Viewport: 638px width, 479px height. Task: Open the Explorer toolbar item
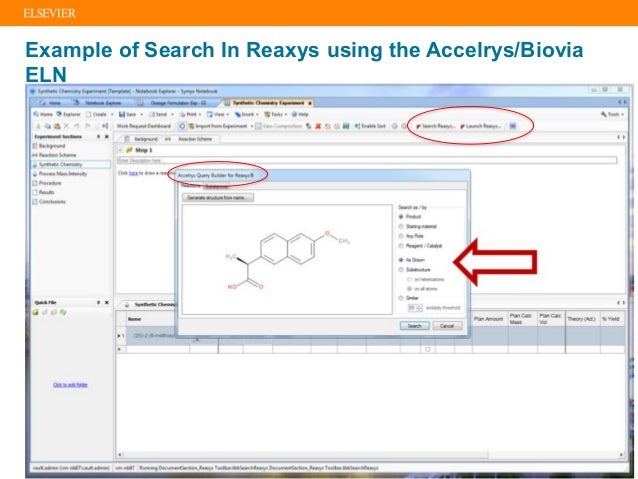68,114
